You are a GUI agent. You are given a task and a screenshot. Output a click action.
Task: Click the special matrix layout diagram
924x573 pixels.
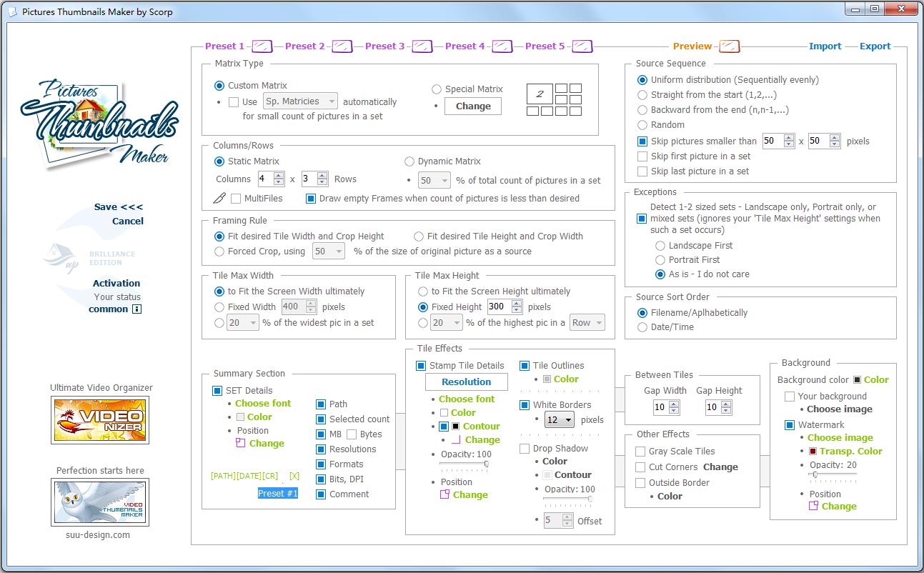(x=554, y=99)
